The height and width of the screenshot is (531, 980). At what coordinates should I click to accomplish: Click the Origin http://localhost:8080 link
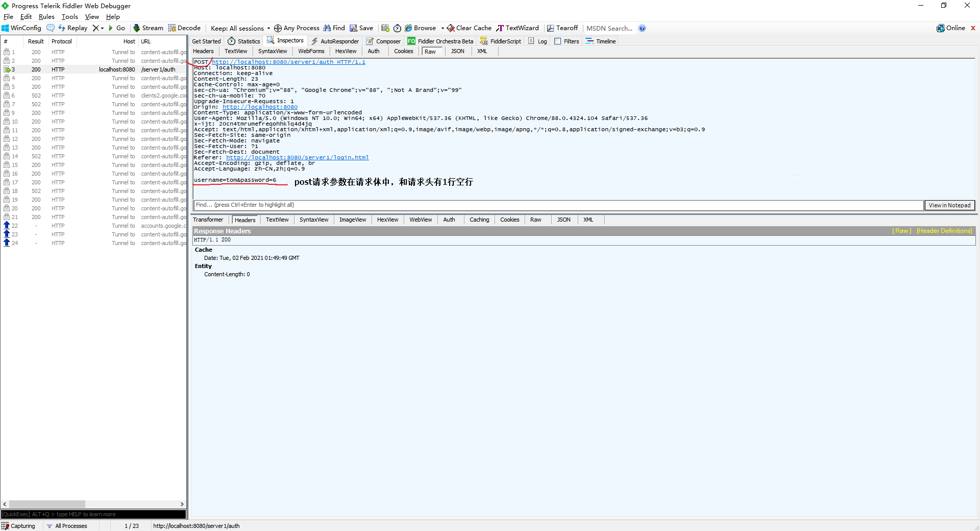pos(260,107)
